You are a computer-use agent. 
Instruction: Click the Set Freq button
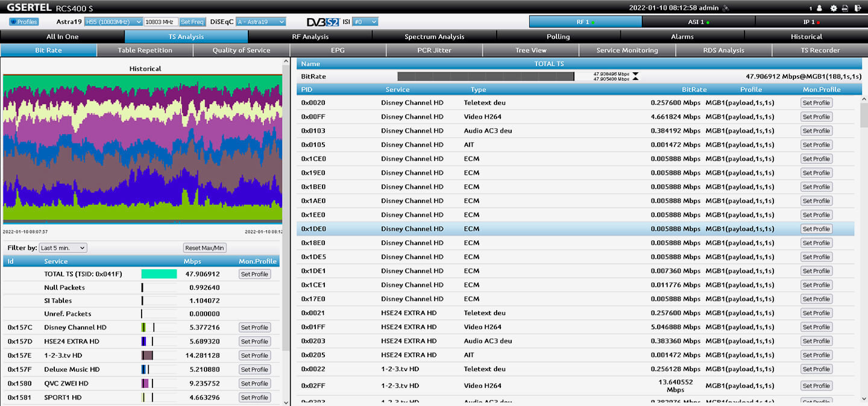point(192,22)
